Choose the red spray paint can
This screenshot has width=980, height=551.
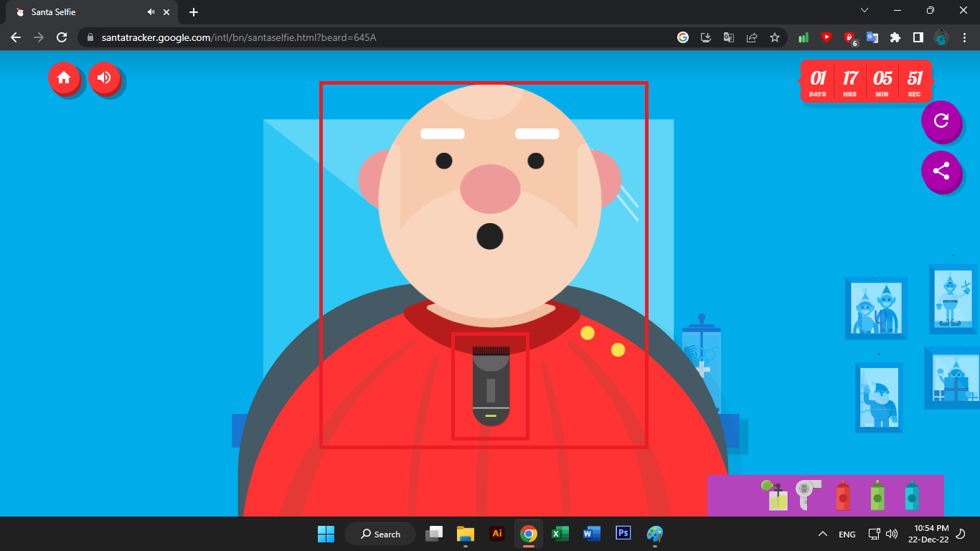click(843, 495)
